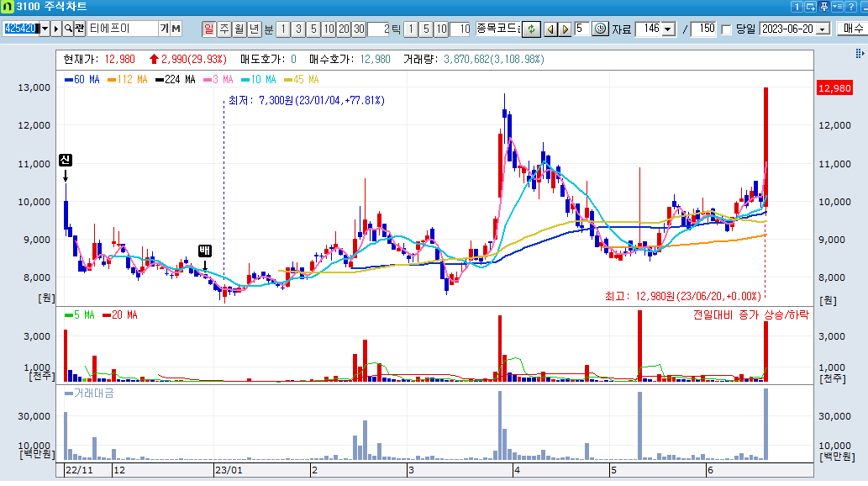The width and height of the screenshot is (868, 486).
Task: Click the green 5 MA volume legend
Action: point(80,314)
